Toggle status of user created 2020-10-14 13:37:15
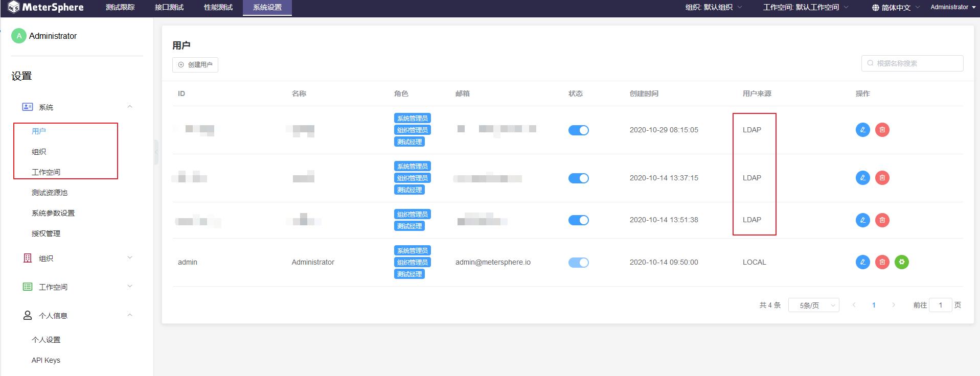The width and height of the screenshot is (980, 376). click(578, 178)
